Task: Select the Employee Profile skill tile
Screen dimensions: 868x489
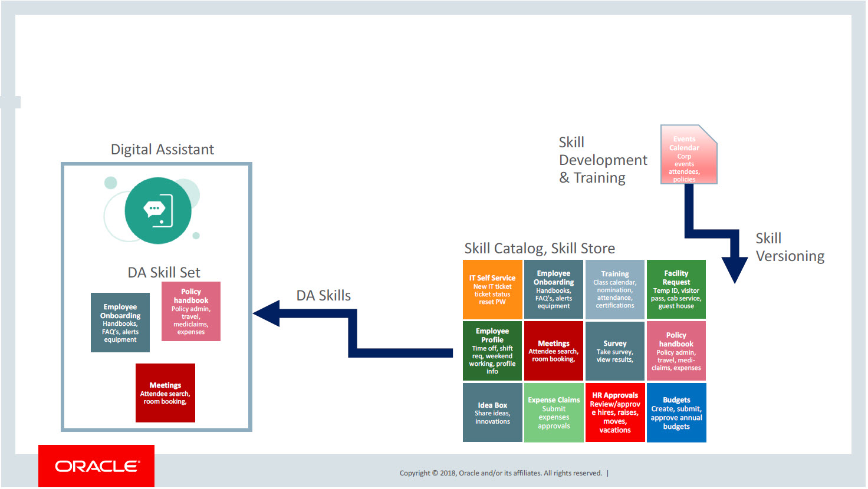Action: (x=492, y=351)
